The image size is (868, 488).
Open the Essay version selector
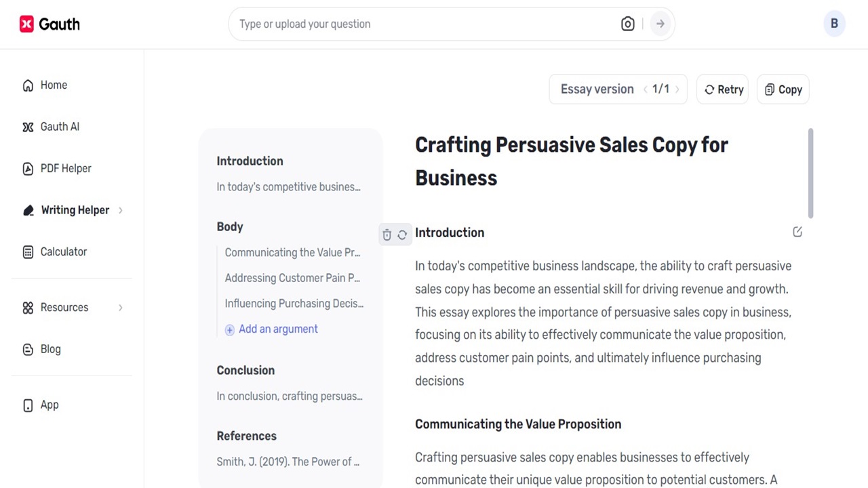[597, 89]
